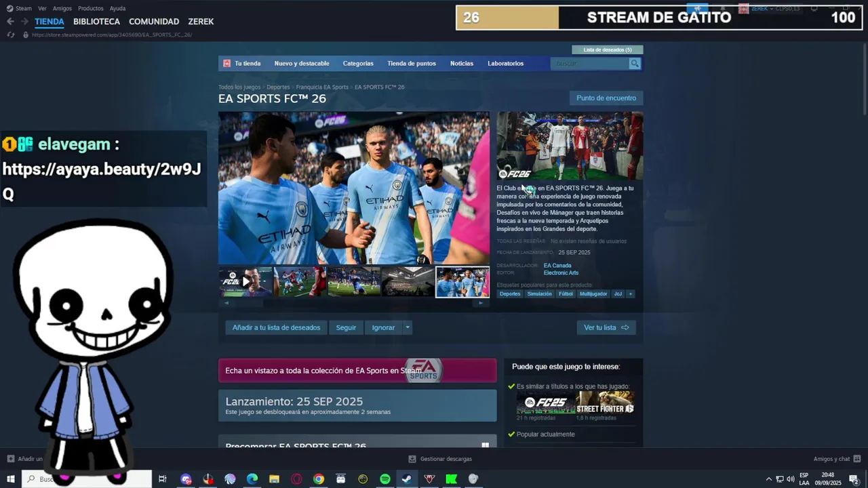
Task: Open the Tu tienda dropdown menu
Action: tap(248, 64)
